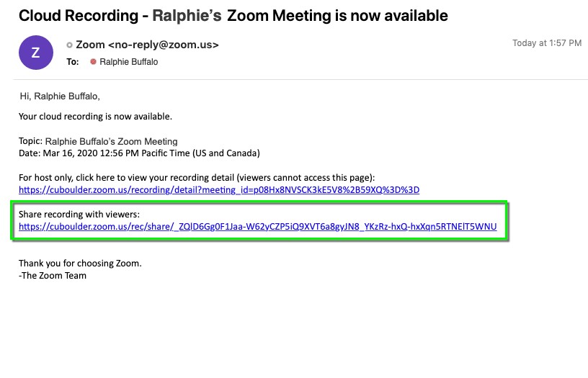The height and width of the screenshot is (378, 588).
Task: Click the no-reply@zoom.us sender address
Action: pyautogui.click(x=164, y=45)
